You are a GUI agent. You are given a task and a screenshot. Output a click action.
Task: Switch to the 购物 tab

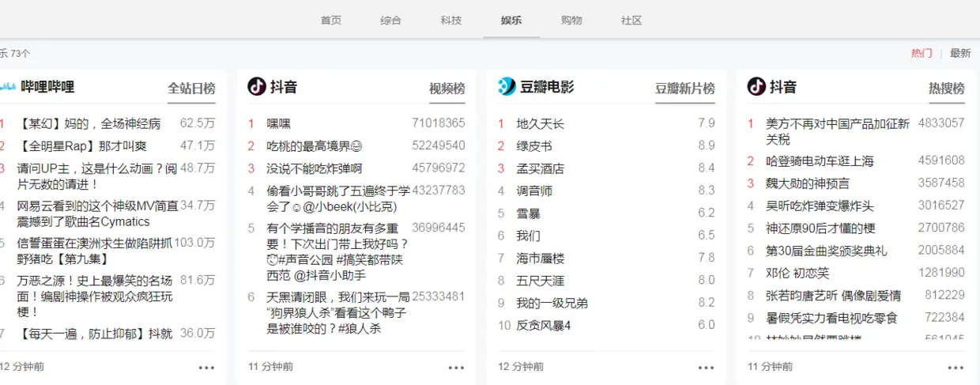coord(571,21)
